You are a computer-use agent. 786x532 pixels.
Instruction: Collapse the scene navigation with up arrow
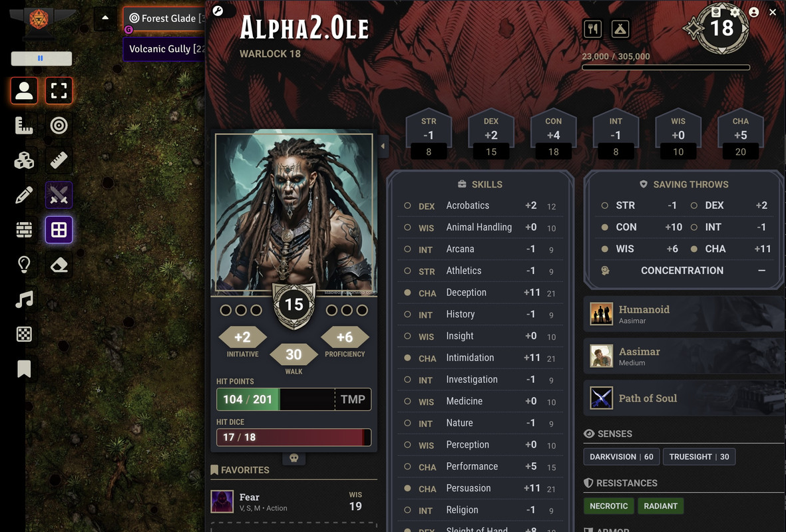pos(105,17)
